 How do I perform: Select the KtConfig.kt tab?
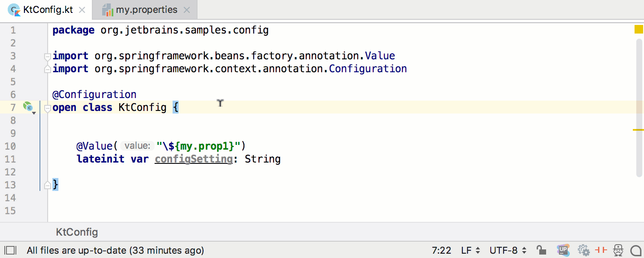click(47, 9)
